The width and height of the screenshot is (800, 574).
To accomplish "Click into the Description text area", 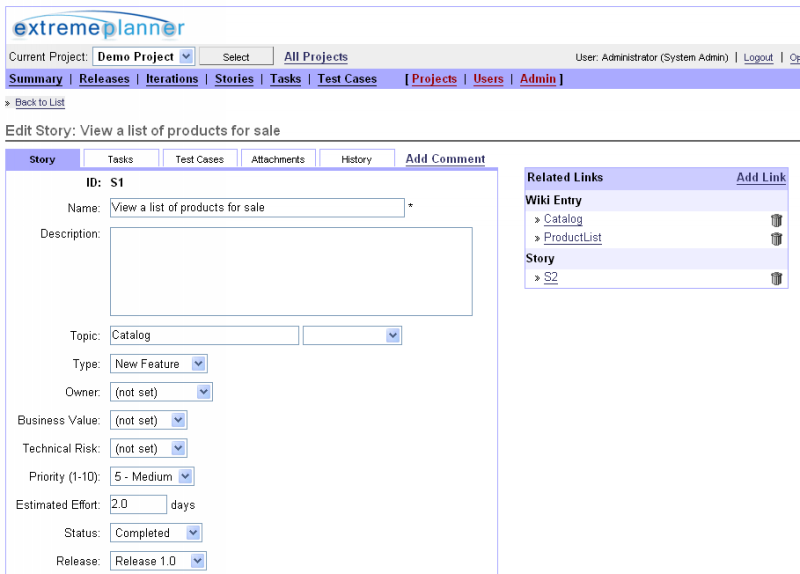I will (290, 271).
